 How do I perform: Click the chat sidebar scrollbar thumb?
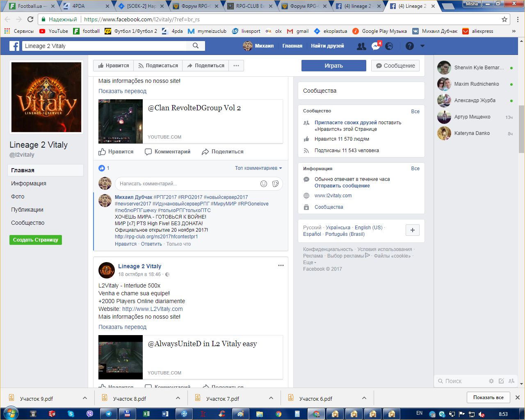[521, 129]
